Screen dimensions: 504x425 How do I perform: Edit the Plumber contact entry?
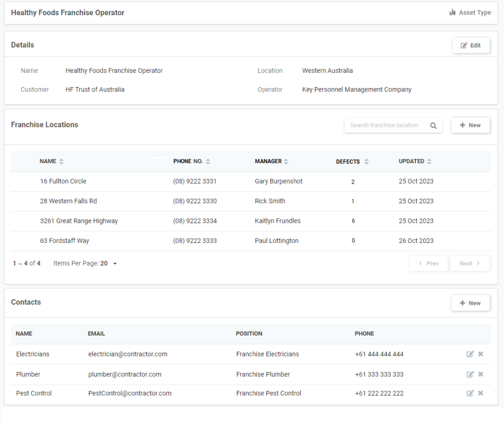coord(470,374)
